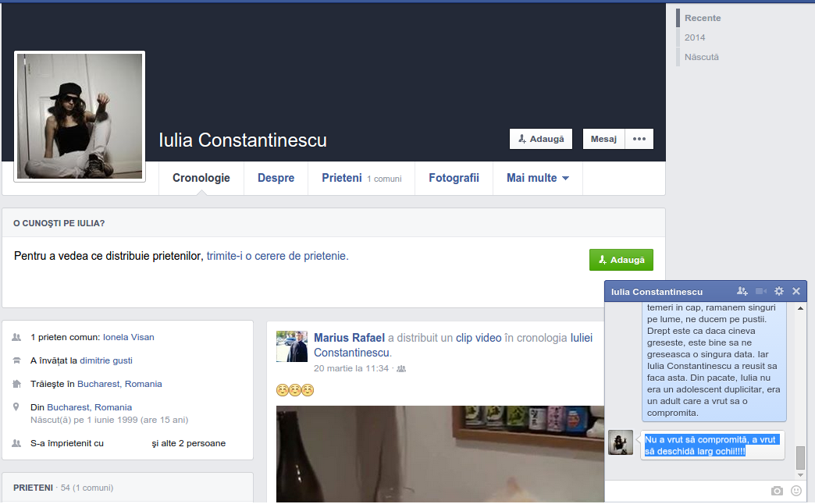Open chat scrollbar down arrow
The width and height of the screenshot is (815, 504).
800,475
